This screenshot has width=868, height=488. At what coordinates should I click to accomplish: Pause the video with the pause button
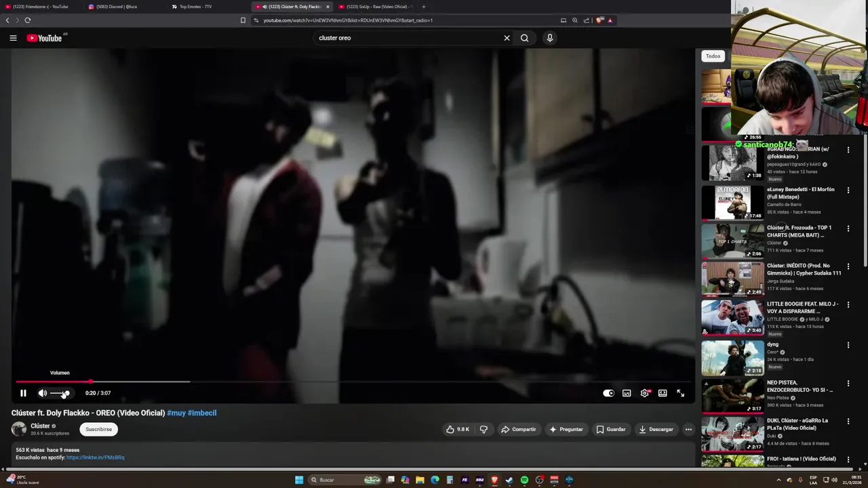23,393
